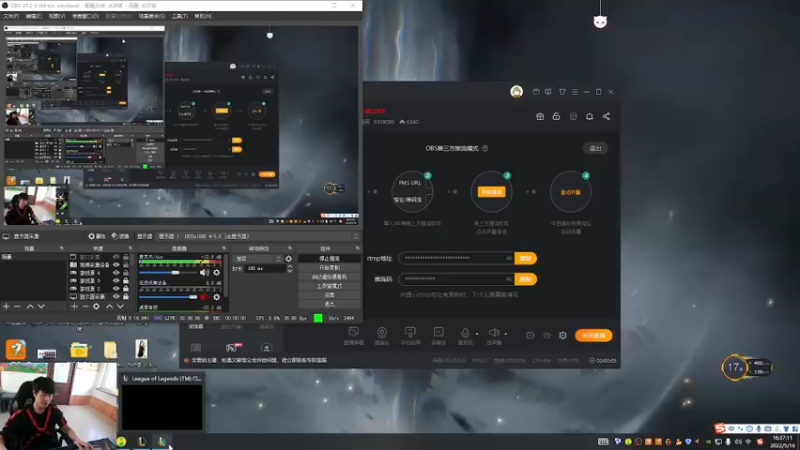The height and width of the screenshot is (450, 800).
Task: Open the 场景集合(S) menu in OBS
Action: coord(152,16)
